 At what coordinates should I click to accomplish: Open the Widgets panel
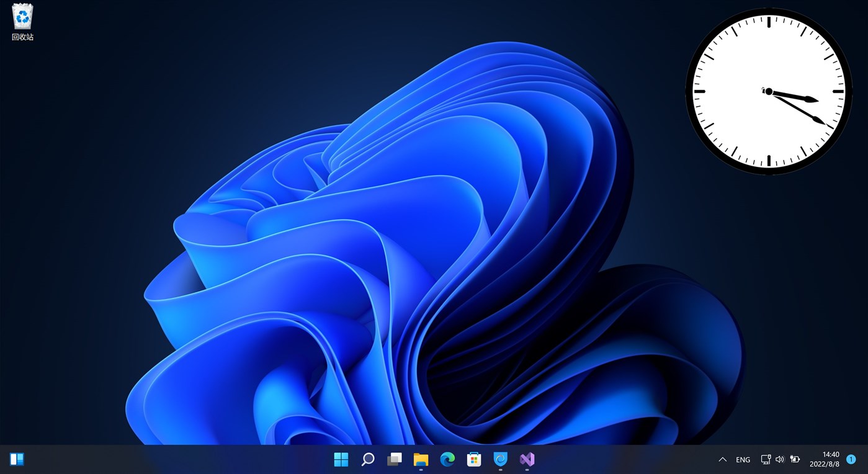click(x=17, y=458)
